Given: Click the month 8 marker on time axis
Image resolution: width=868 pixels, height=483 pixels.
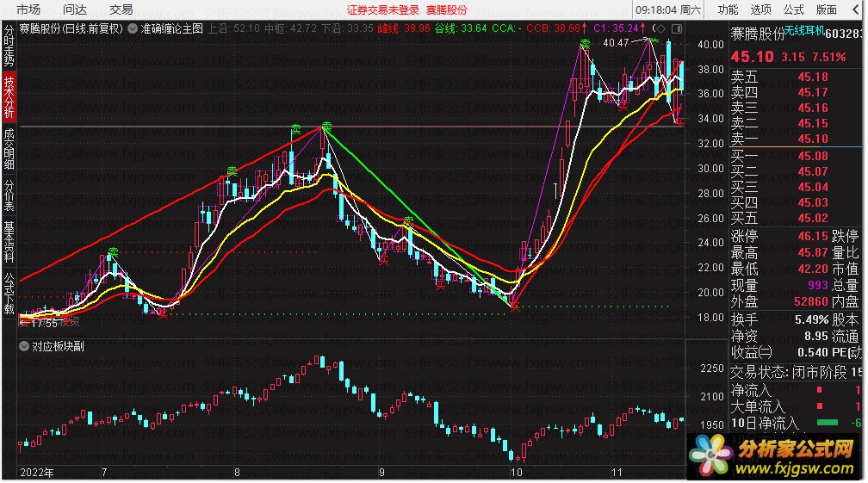Looking at the screenshot, I should click(x=236, y=473).
